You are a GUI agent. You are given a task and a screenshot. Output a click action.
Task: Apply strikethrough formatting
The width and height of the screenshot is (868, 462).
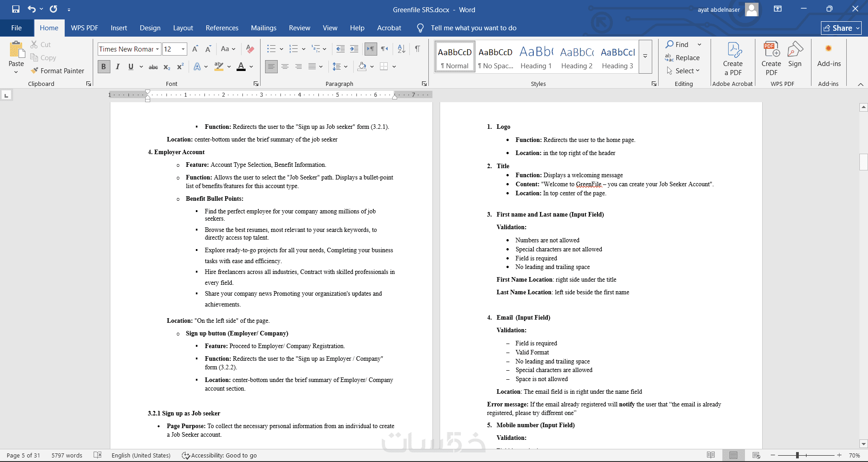click(x=153, y=67)
